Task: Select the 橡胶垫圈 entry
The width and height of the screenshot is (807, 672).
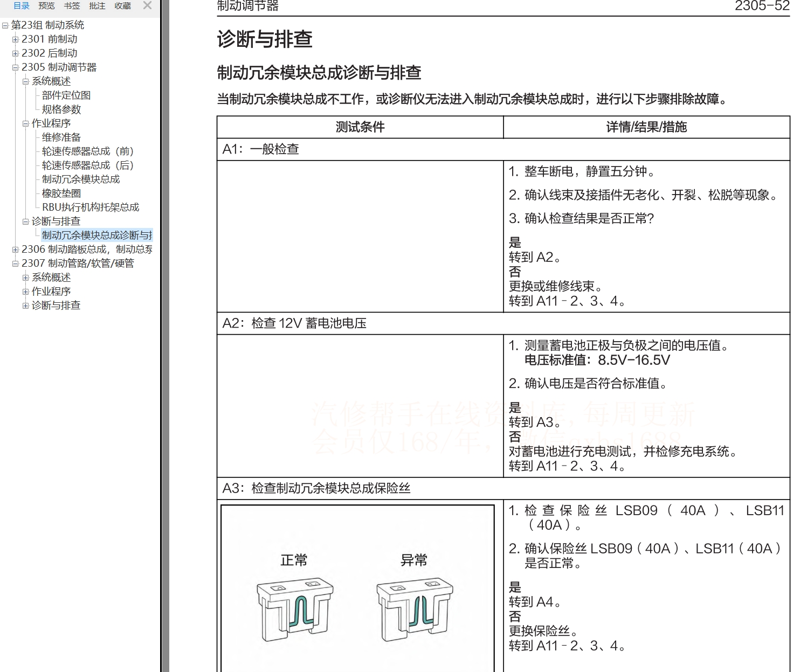Action: pos(61,193)
